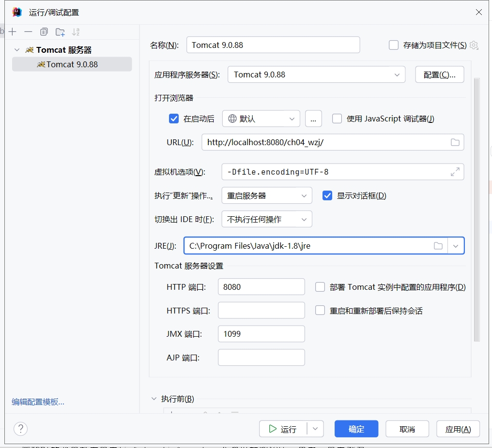Click the remove configuration minus icon
The height and width of the screenshot is (448, 492).
pyautogui.click(x=28, y=32)
